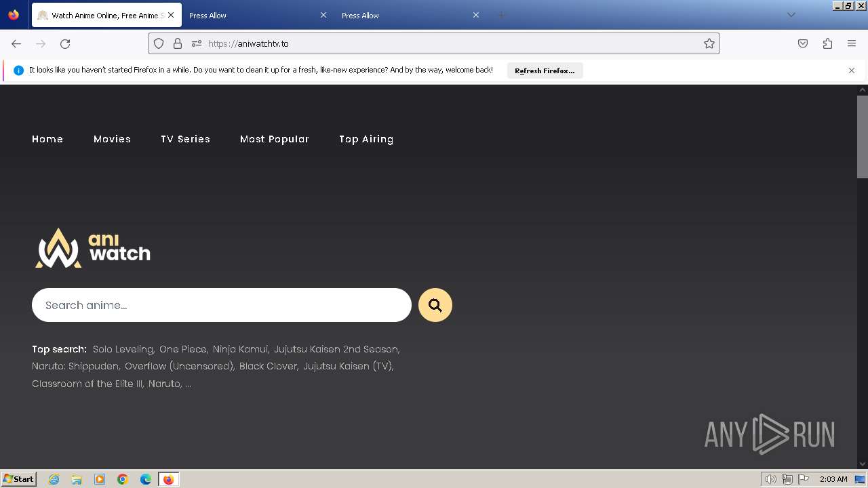The width and height of the screenshot is (868, 488).
Task: Open the volume speaker tray icon
Action: pos(770,479)
